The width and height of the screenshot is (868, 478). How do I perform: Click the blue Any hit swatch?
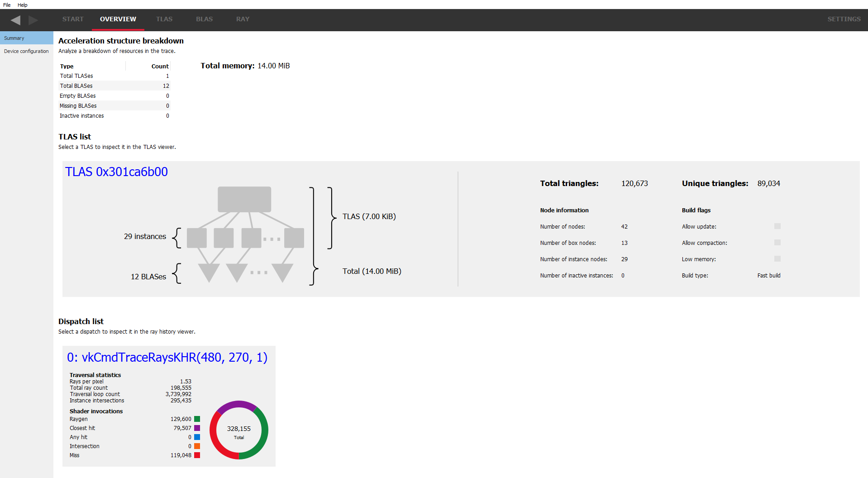click(x=197, y=437)
